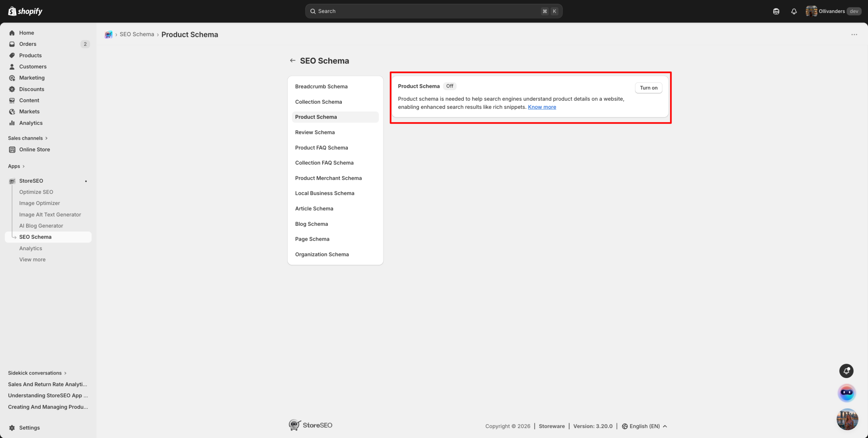868x438 pixels.
Task: Click the dark notification bubble icon
Action: 846,371
